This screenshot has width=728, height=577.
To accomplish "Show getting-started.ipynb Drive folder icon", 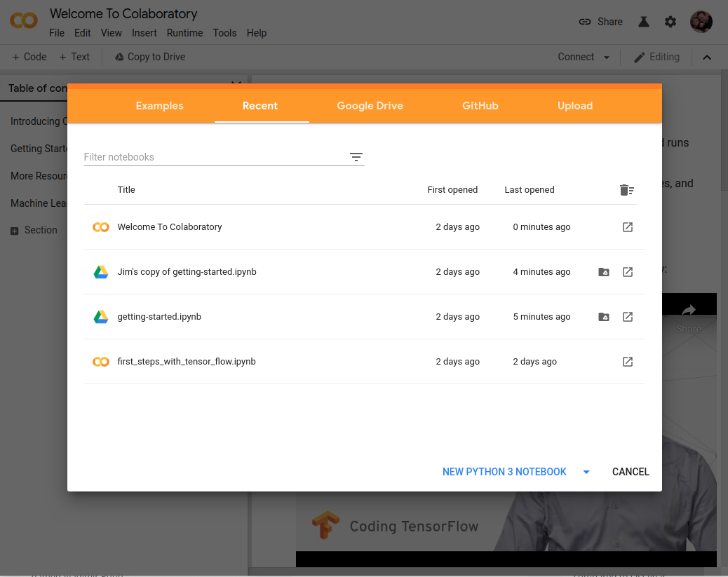I will click(604, 317).
